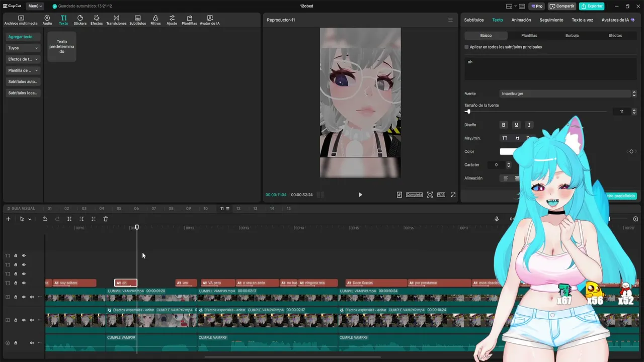Click the Carácter spacing stepper arrows
Viewport: 644px width, 362px height.
click(x=508, y=165)
